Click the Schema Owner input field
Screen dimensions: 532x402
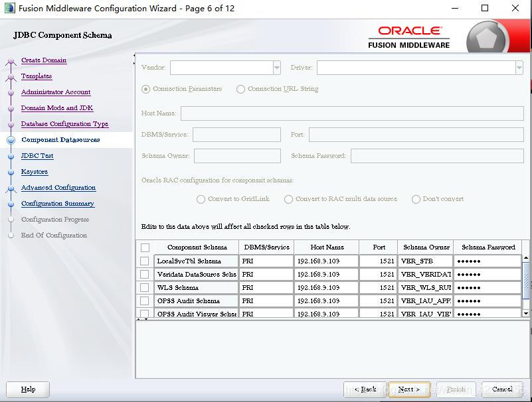[x=237, y=156]
